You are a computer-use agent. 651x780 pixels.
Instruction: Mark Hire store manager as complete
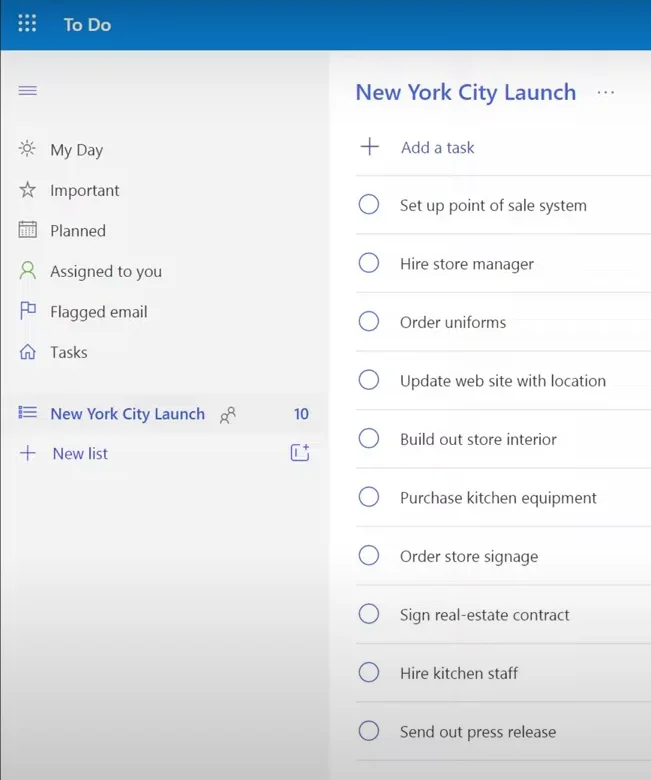(x=369, y=263)
